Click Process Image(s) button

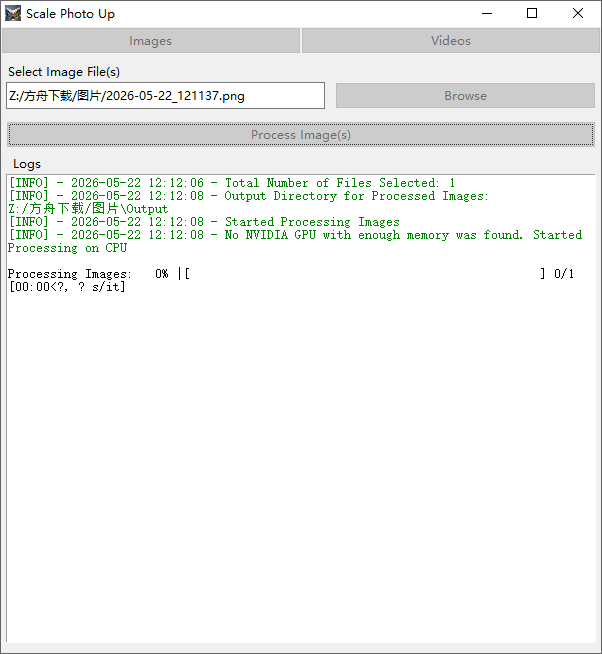coord(301,135)
